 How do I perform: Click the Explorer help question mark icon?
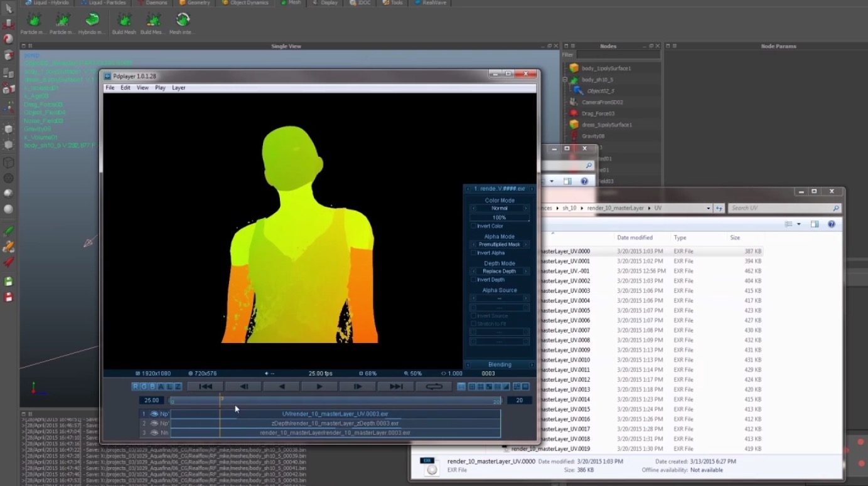click(832, 224)
